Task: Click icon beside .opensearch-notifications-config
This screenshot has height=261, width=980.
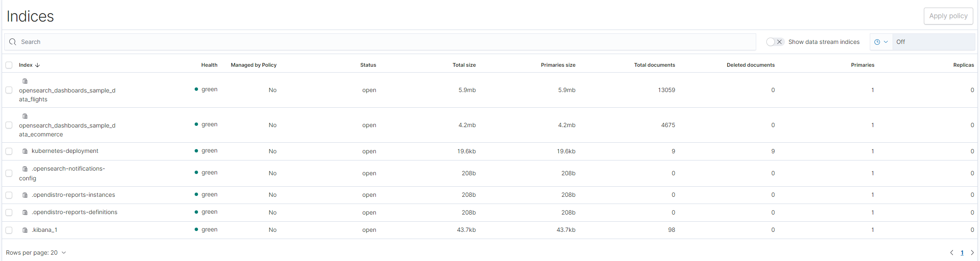Action: (25, 169)
